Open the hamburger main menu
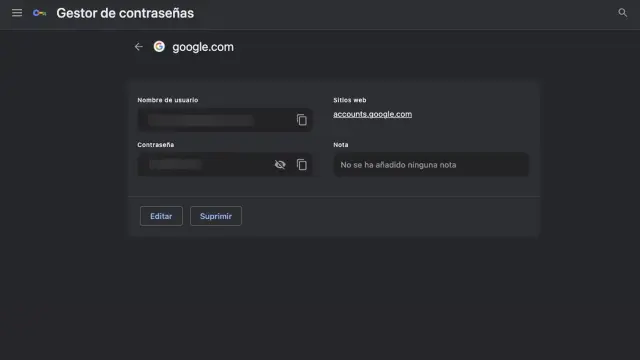The image size is (640, 360). (17, 13)
